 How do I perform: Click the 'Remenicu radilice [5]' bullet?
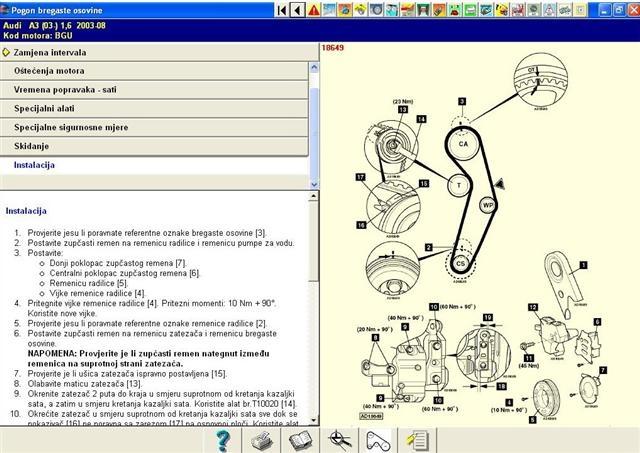point(89,283)
